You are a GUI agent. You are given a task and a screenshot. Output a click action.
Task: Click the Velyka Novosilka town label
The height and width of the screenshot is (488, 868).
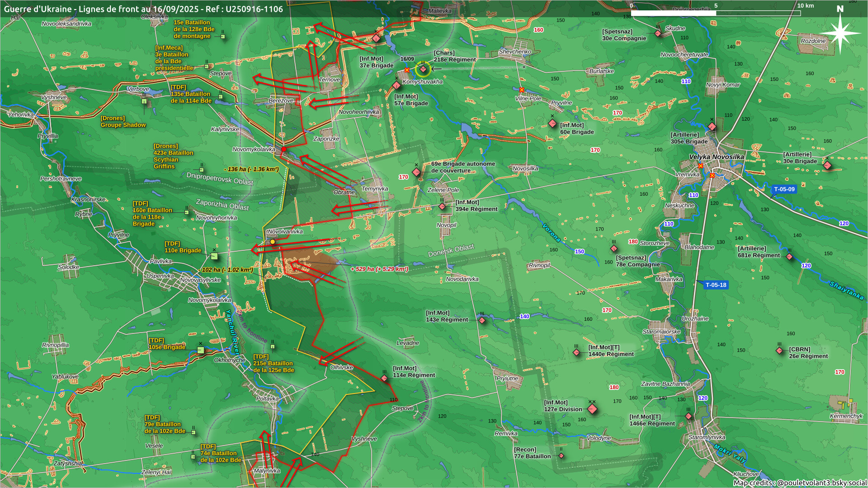click(x=716, y=157)
